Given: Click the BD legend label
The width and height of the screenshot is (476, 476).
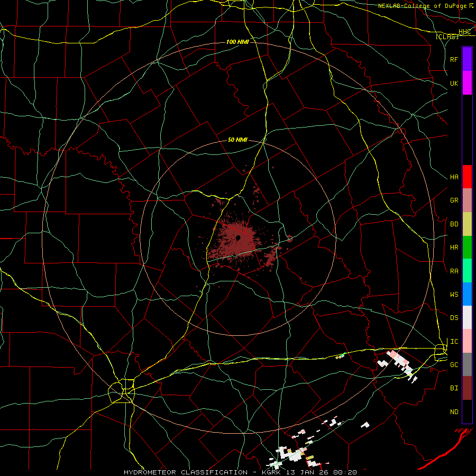Looking at the screenshot, I should [x=454, y=224].
